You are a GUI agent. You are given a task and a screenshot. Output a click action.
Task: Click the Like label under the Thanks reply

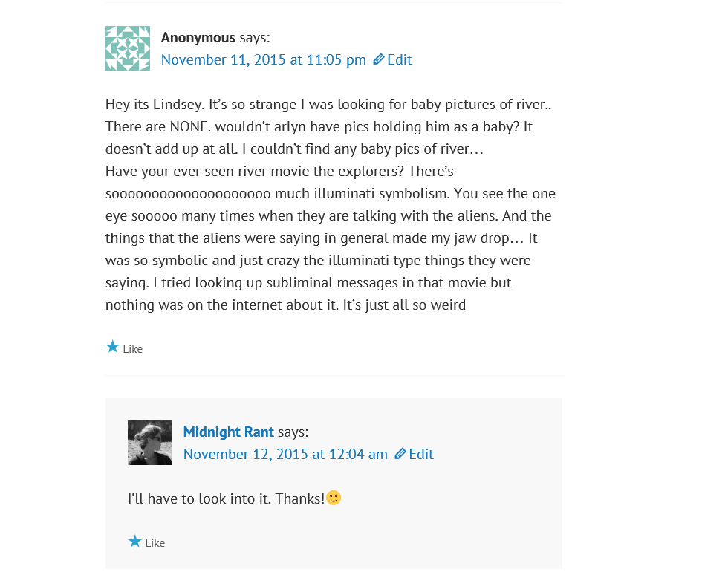pos(155,543)
